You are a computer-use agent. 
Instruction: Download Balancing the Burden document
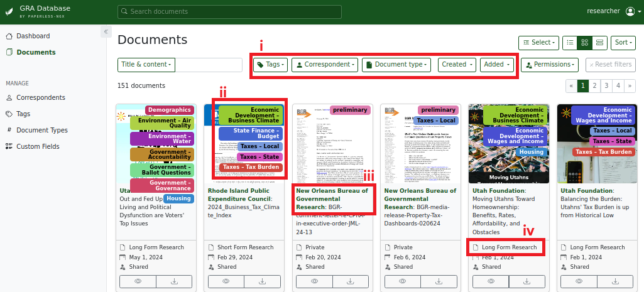[615, 282]
